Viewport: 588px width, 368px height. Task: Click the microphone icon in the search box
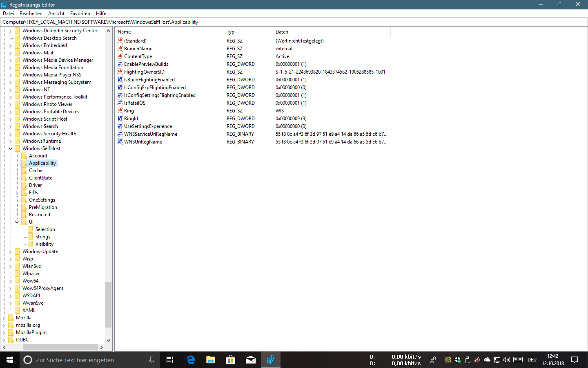coord(151,360)
